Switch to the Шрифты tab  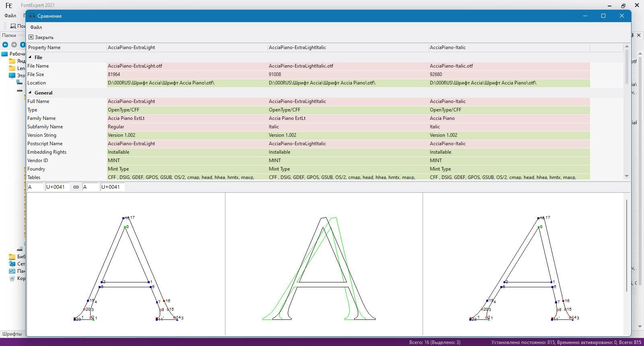12,334
